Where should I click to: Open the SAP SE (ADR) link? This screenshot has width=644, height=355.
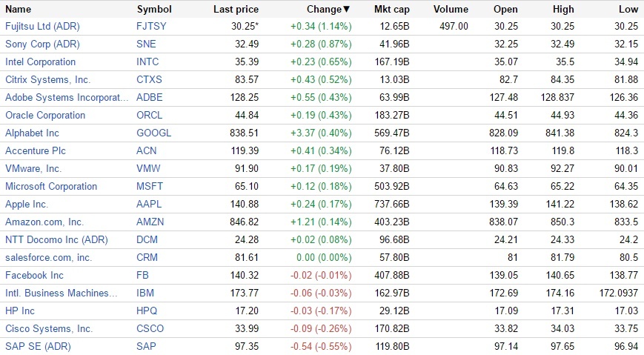point(38,346)
